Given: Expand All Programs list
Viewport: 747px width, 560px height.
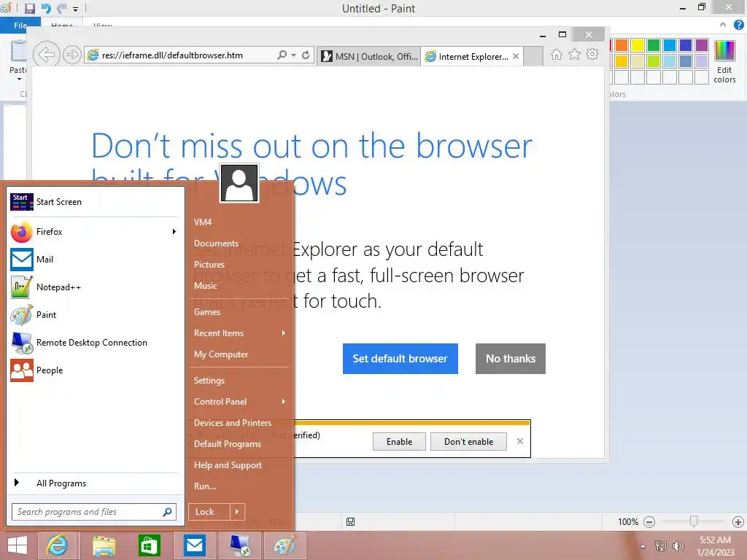Looking at the screenshot, I should point(93,483).
